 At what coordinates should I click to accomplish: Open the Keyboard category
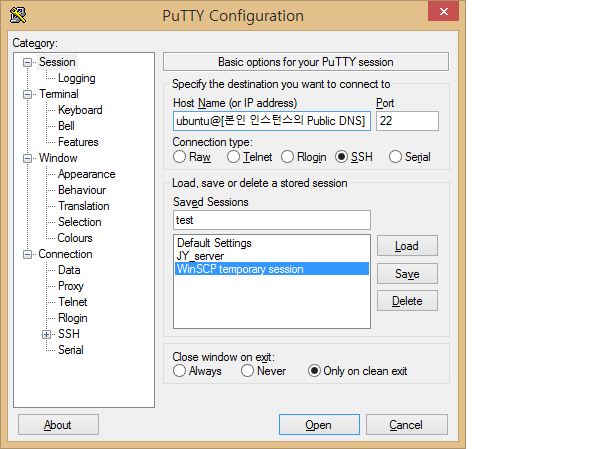point(80,110)
